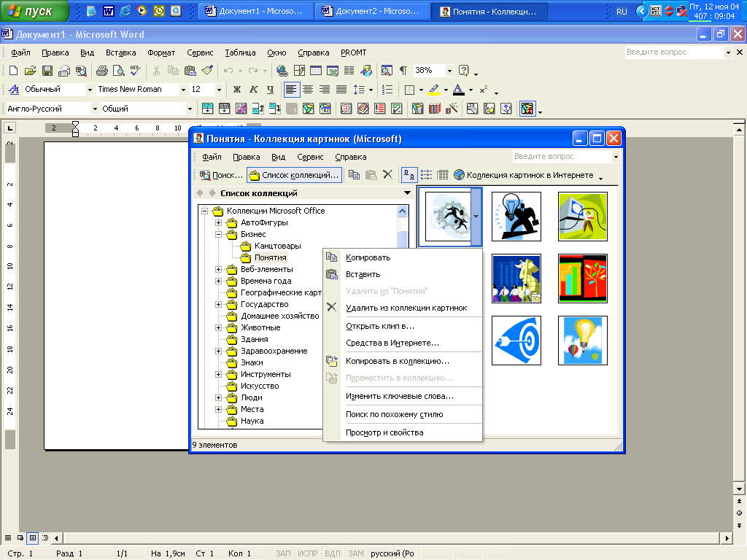Image resolution: width=747 pixels, height=560 pixels.
Task: Click the tab stop selector on ruler
Action: (x=9, y=128)
